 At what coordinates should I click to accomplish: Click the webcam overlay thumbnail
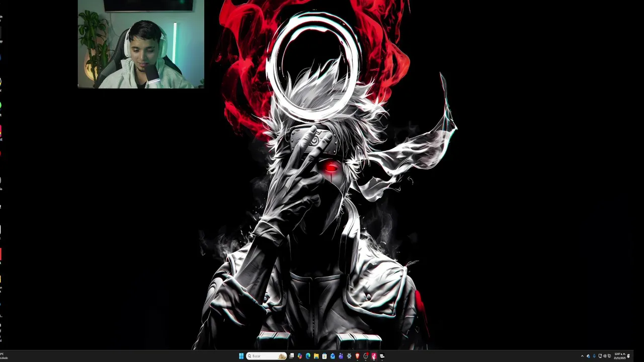(141, 44)
